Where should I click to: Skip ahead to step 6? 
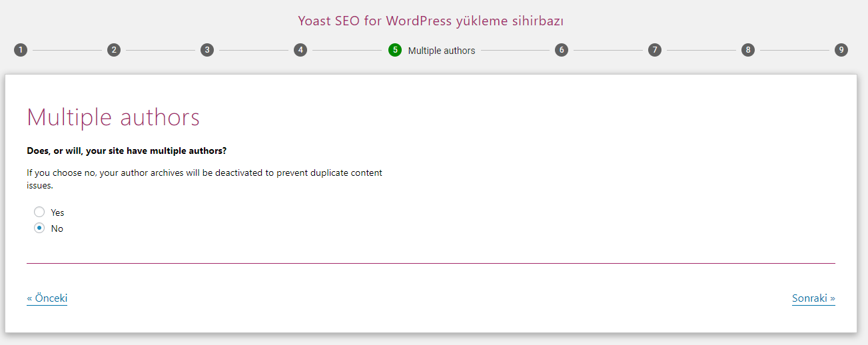[562, 50]
